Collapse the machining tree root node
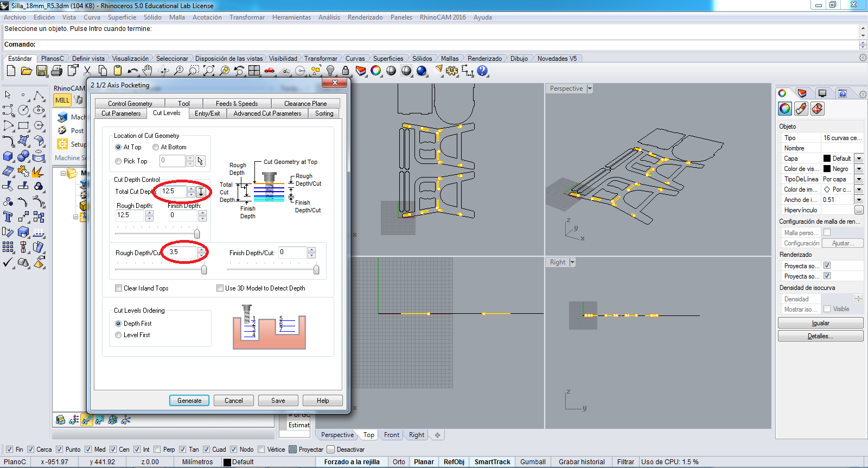 (x=63, y=174)
